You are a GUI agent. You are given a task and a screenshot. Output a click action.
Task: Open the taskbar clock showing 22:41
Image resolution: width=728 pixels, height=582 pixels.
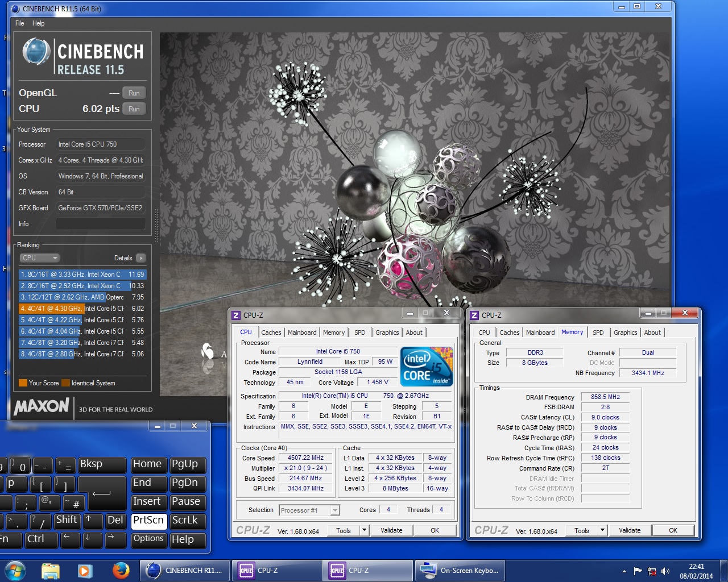[697, 571]
